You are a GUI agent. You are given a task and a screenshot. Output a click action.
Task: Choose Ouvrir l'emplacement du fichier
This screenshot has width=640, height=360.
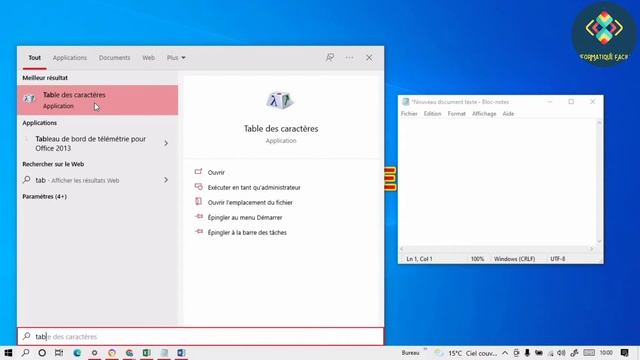(x=250, y=202)
